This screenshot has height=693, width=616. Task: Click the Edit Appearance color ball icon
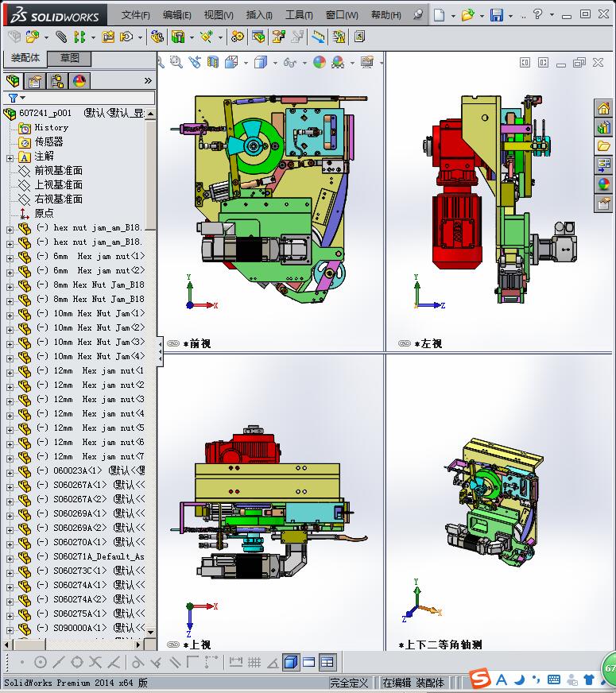click(320, 62)
